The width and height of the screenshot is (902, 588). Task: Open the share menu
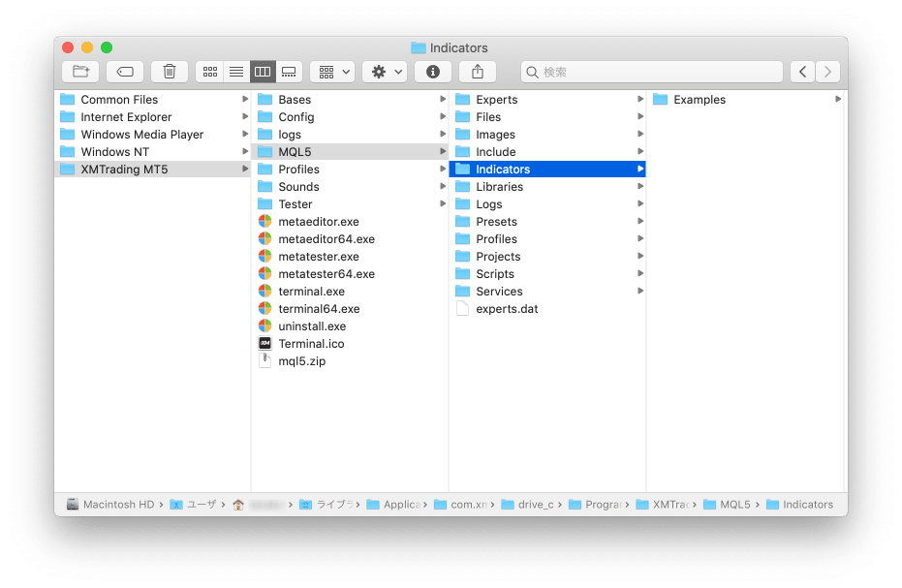click(x=478, y=72)
